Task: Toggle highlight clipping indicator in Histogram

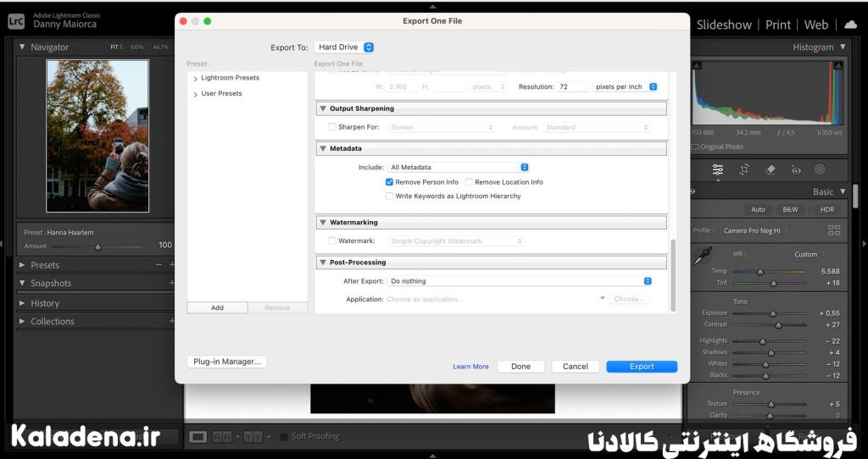Action: click(838, 65)
